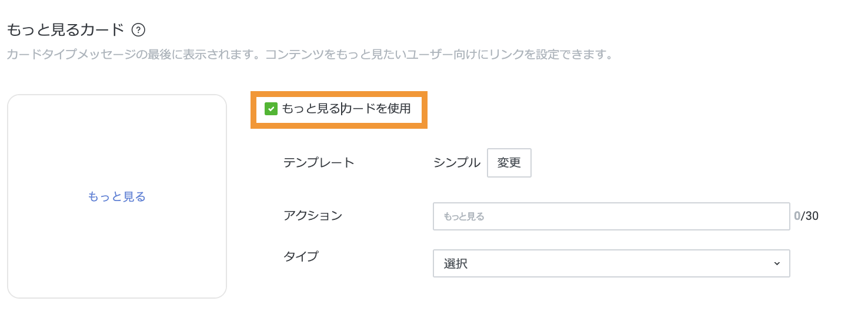Screen dimensions: 868x321
Task: Click the シンプル template name text
Action: pos(456,163)
